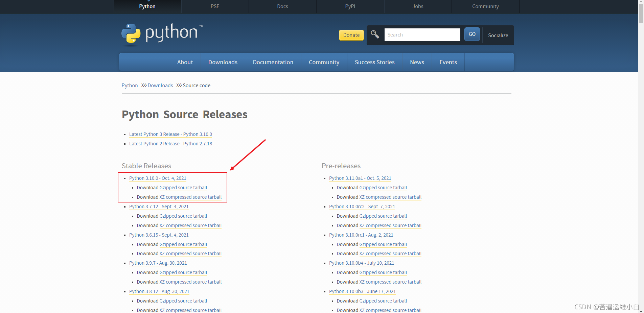
Task: Click the GO search button
Action: pos(472,34)
